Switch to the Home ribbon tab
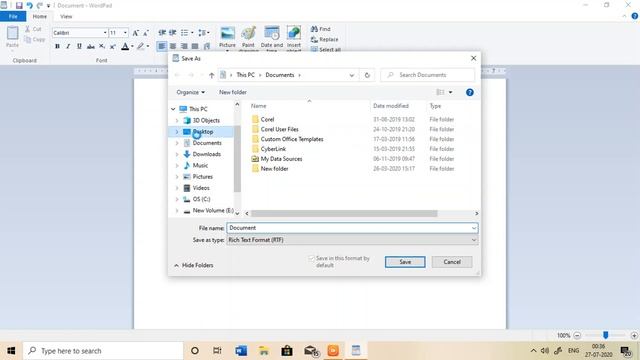640x360 pixels. coord(40,16)
